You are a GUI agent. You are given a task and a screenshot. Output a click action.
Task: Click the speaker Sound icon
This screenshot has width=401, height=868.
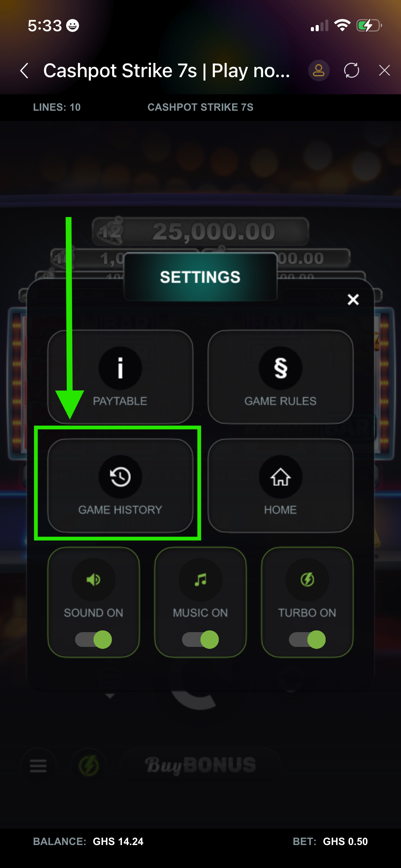click(94, 580)
